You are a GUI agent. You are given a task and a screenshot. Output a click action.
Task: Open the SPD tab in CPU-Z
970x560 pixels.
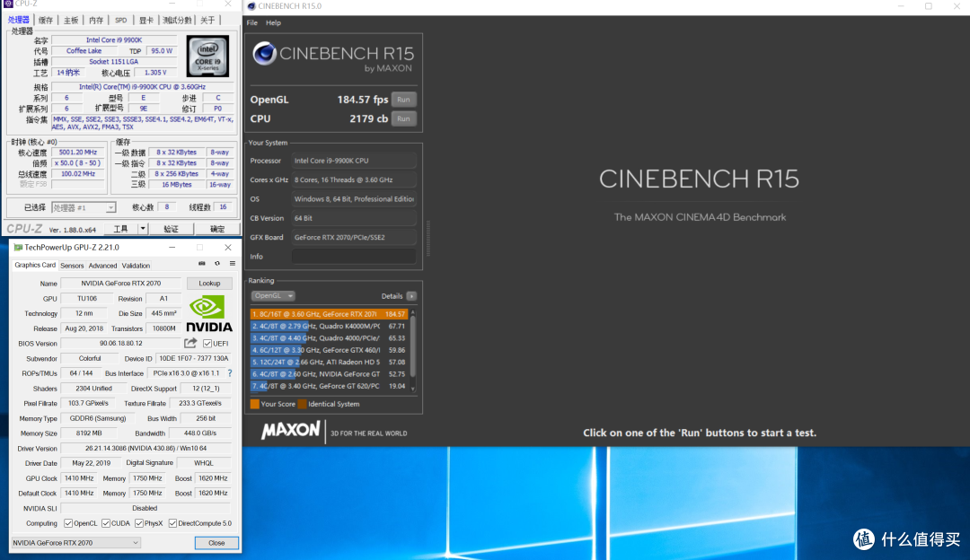pyautogui.click(x=120, y=21)
